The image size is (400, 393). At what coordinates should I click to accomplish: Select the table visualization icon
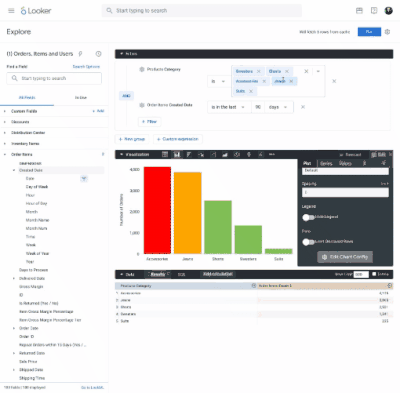(x=165, y=154)
